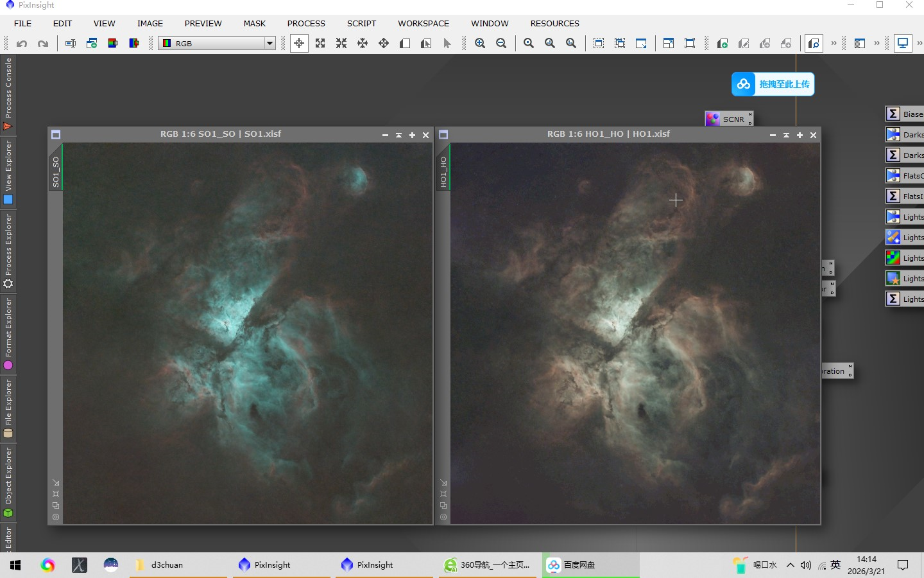
Task: Click the Baidu Netdisk upload widget
Action: pyautogui.click(x=773, y=84)
